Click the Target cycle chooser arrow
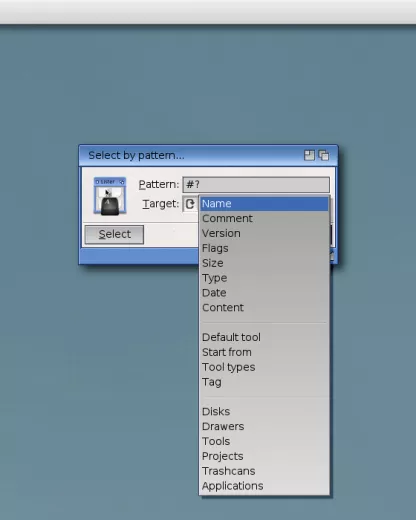This screenshot has width=416, height=520. pos(190,204)
